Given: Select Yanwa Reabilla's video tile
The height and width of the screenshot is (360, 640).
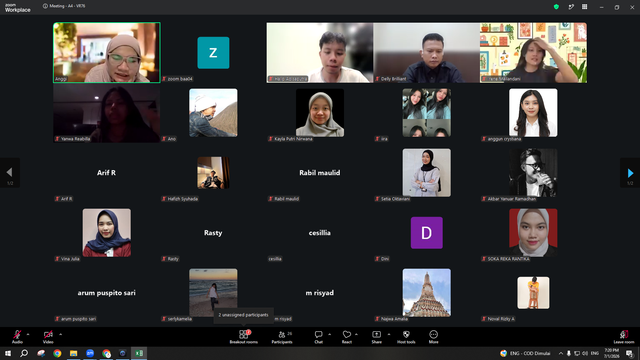Looking at the screenshot, I should pyautogui.click(x=107, y=113).
